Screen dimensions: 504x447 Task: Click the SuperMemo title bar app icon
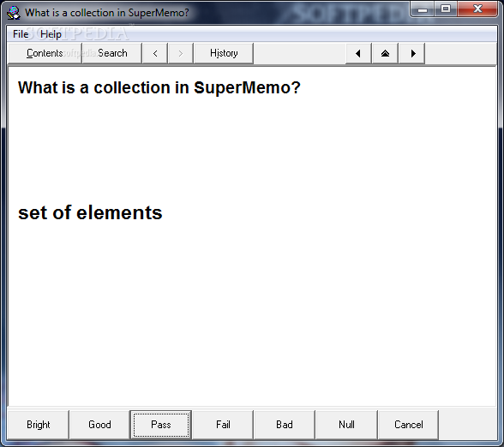pos(14,13)
